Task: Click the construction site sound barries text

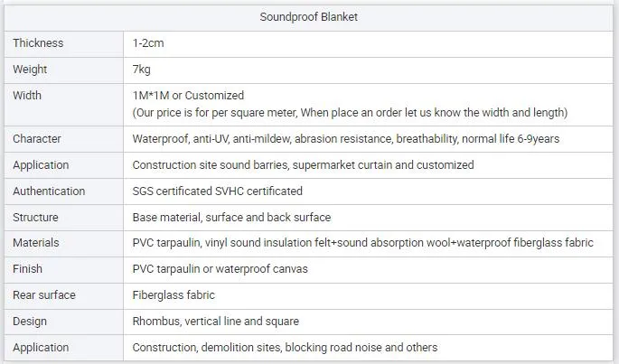Action: [303, 165]
